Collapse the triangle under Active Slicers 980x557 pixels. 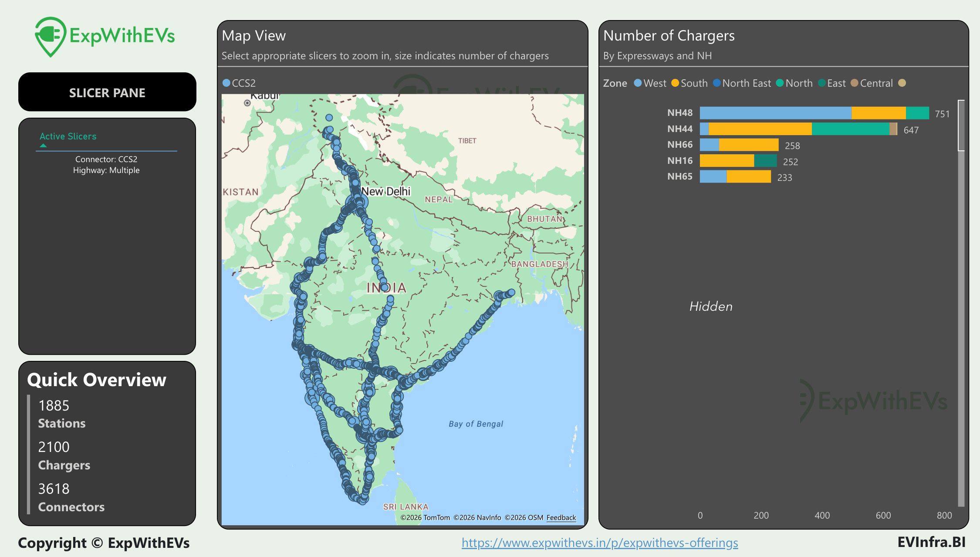click(x=43, y=146)
